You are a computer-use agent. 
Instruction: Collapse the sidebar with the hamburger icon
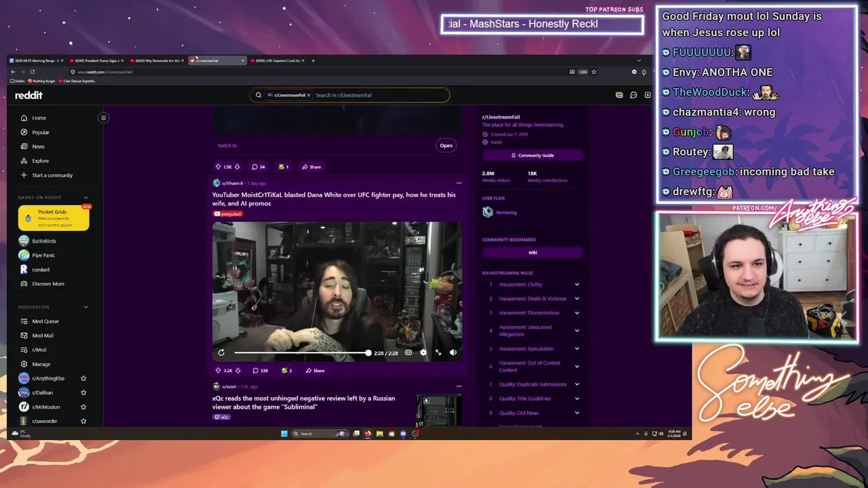coord(103,118)
